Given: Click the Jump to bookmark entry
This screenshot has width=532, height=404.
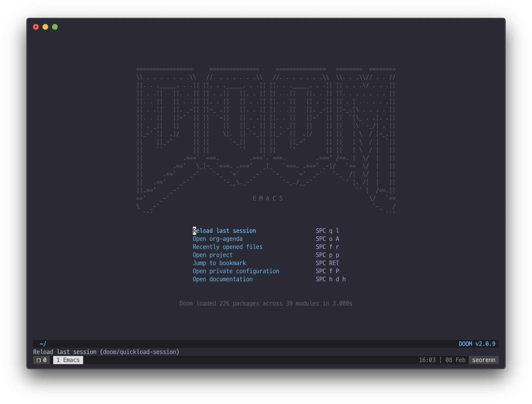Looking at the screenshot, I should (x=219, y=263).
